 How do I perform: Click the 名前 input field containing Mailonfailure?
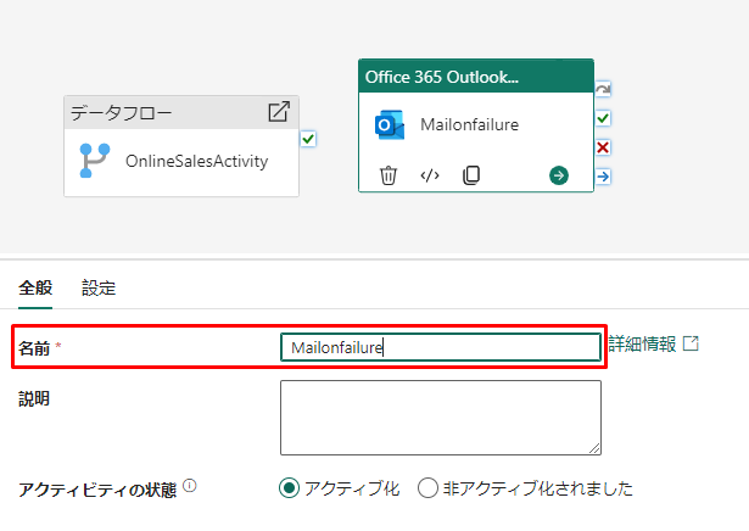[x=440, y=347]
